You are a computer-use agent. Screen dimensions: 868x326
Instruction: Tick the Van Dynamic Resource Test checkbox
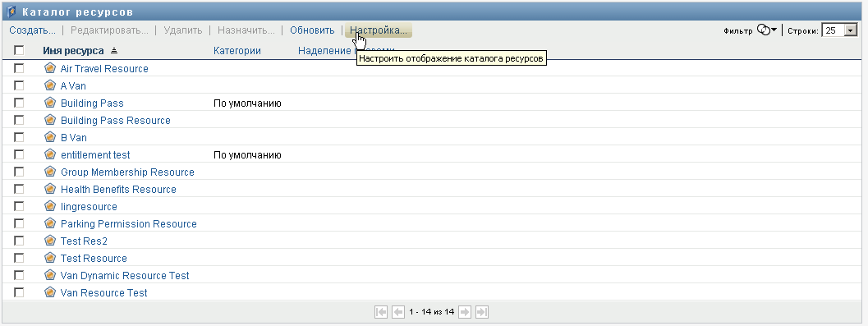coord(20,275)
